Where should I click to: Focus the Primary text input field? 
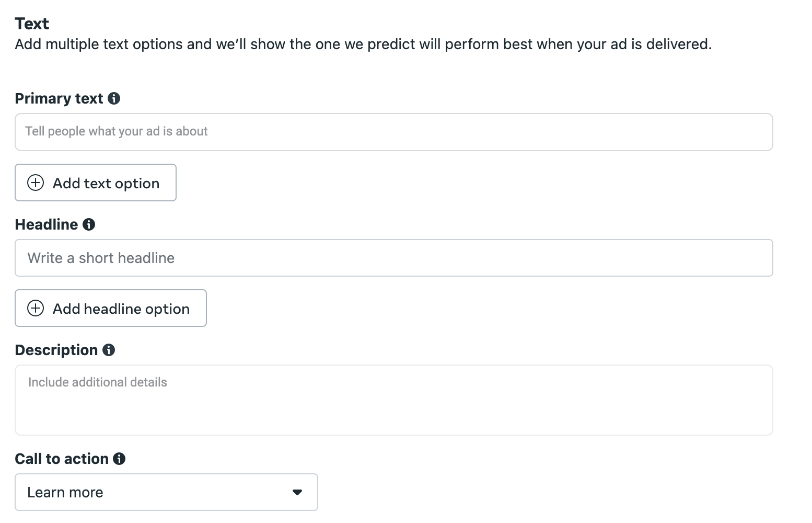(394, 132)
